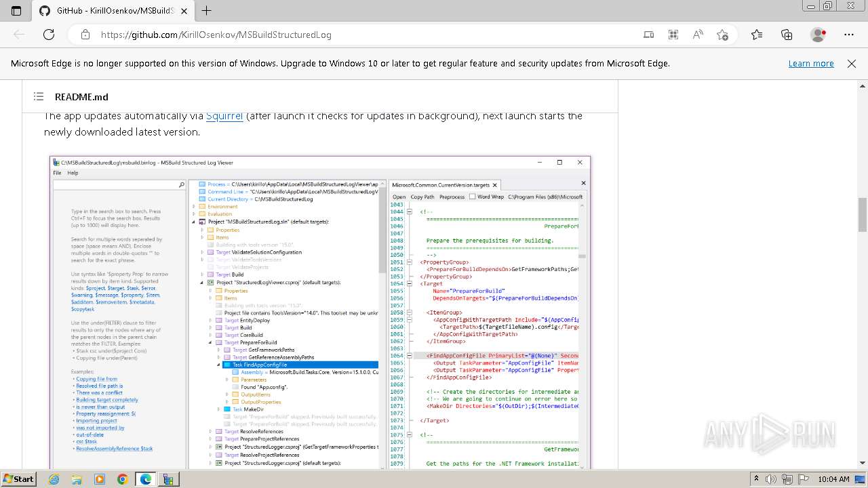Refresh the current page
The height and width of the screenshot is (488, 868).
[x=49, y=35]
